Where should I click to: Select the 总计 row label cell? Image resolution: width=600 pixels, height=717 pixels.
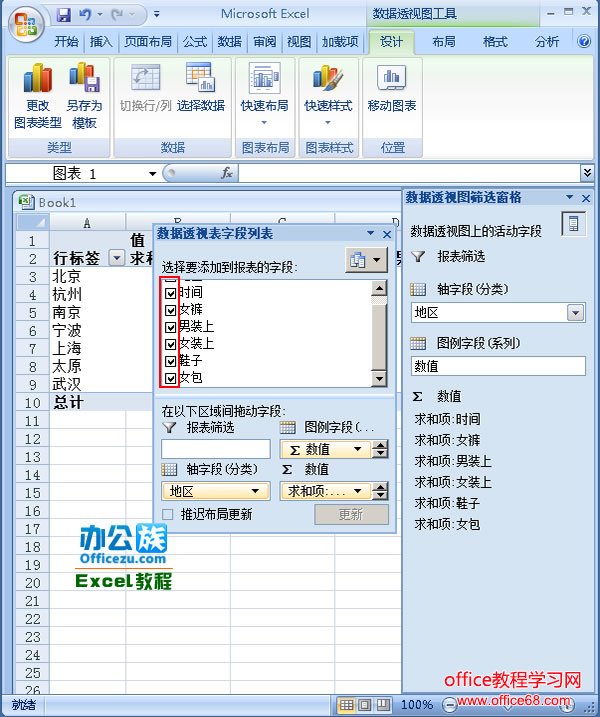87,403
